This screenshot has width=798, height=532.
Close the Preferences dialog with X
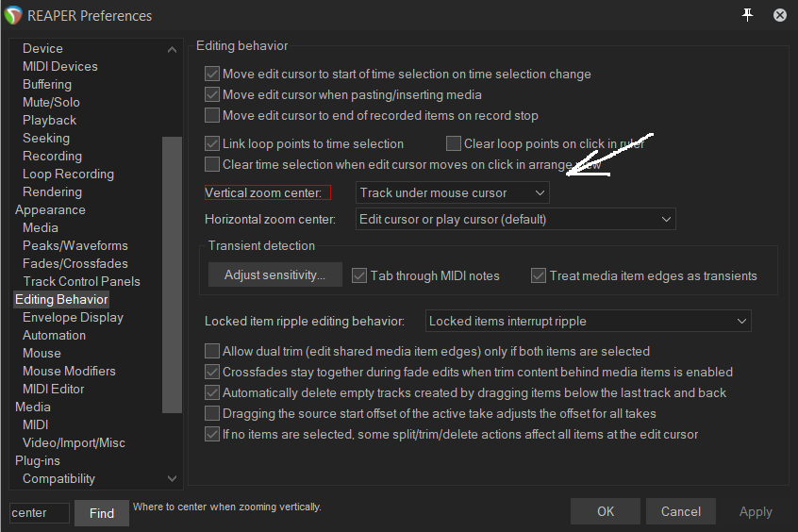[780, 15]
